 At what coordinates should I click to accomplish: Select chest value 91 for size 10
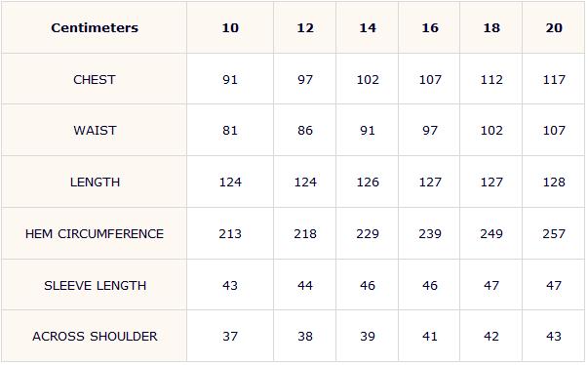(230, 79)
